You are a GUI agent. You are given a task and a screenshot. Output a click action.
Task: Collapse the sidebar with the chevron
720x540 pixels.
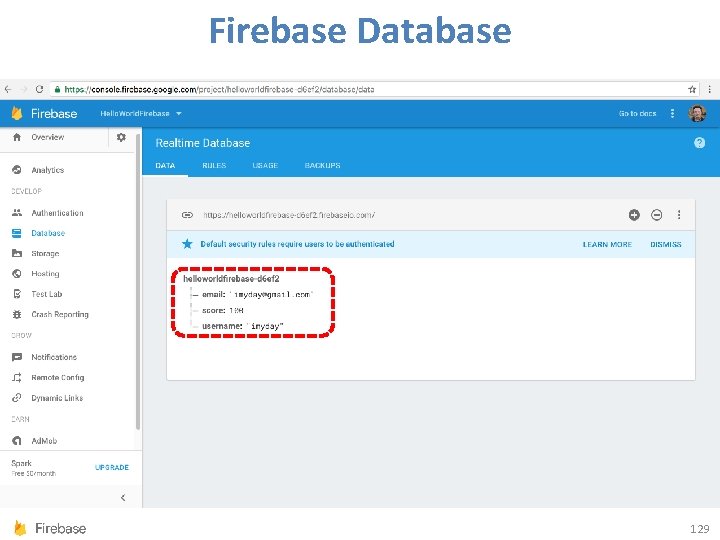pos(123,498)
